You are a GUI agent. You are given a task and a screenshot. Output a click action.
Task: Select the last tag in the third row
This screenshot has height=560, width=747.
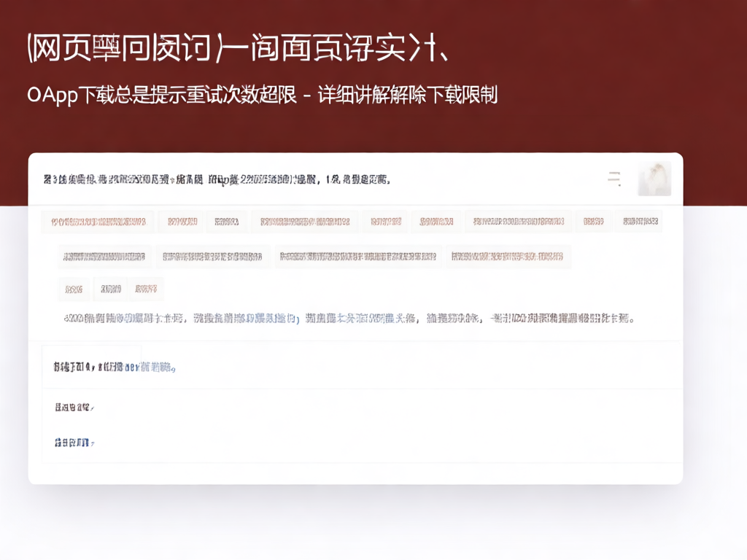145,289
